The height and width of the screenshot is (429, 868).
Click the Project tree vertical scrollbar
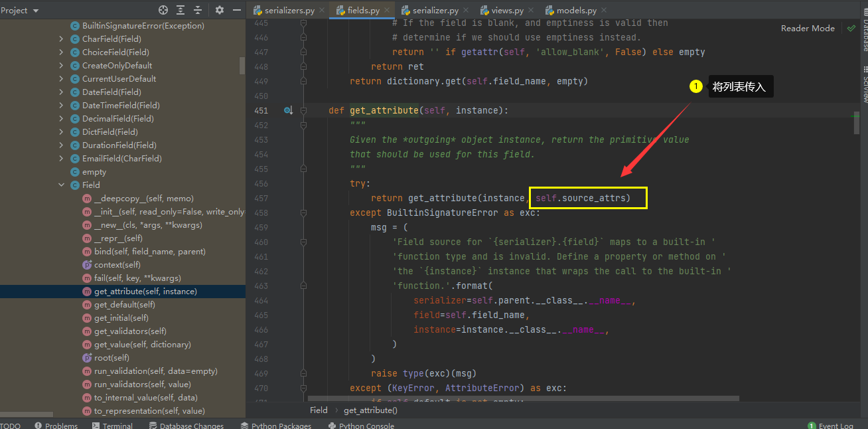(x=242, y=65)
